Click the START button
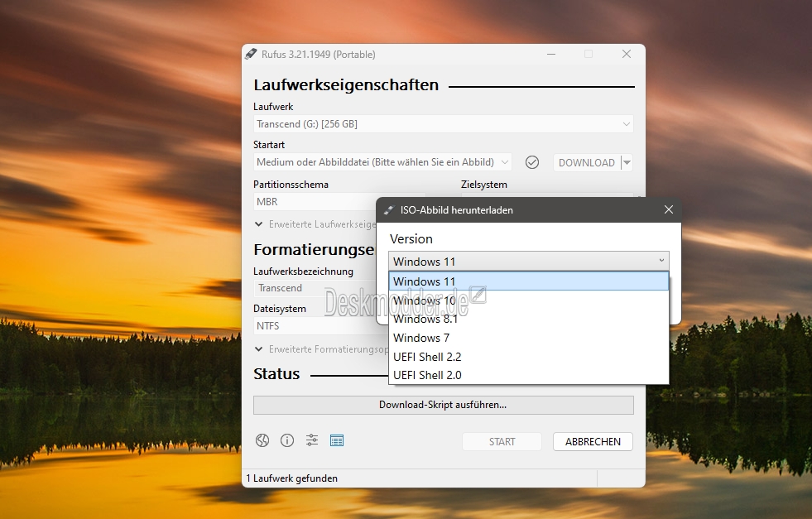This screenshot has height=519, width=812. (x=502, y=442)
